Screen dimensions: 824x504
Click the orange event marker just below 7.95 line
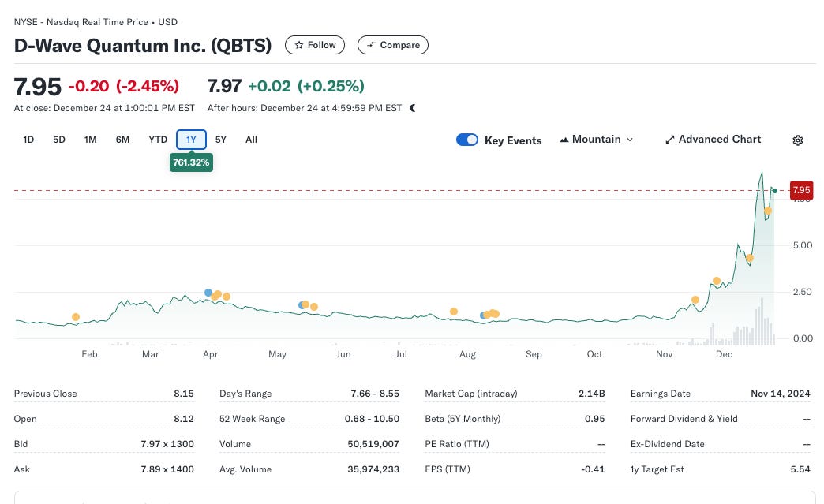pyautogui.click(x=768, y=211)
